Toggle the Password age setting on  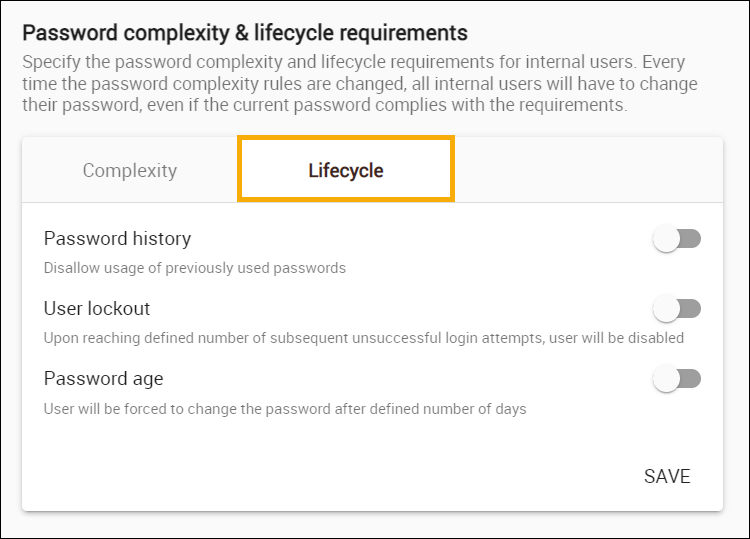[678, 379]
